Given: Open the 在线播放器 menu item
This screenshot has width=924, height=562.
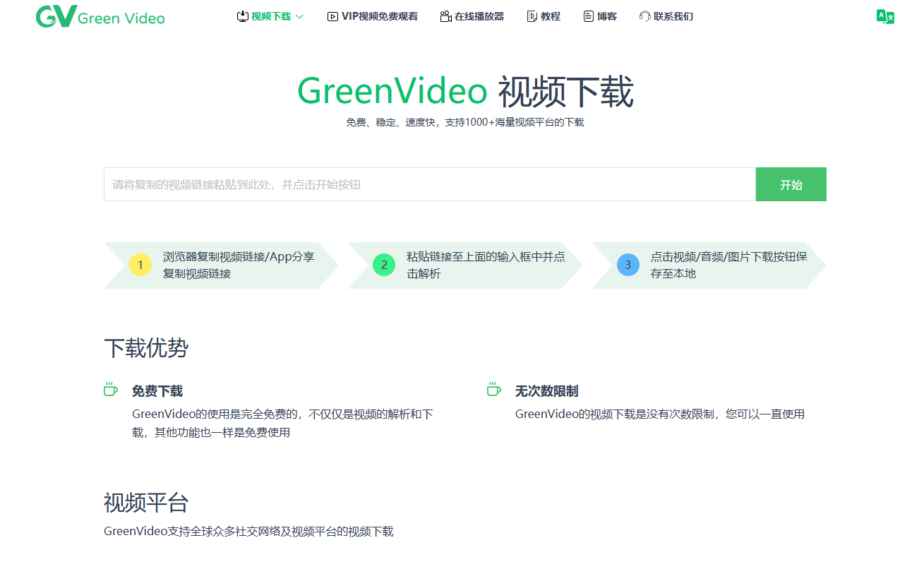Looking at the screenshot, I should pyautogui.click(x=479, y=16).
